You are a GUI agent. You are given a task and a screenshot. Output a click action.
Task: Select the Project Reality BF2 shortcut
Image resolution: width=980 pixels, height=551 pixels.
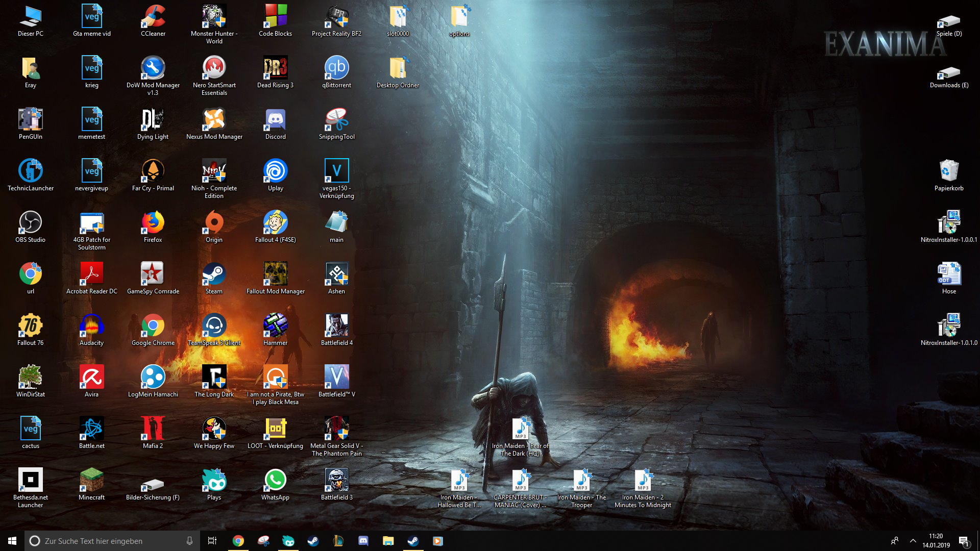click(337, 21)
